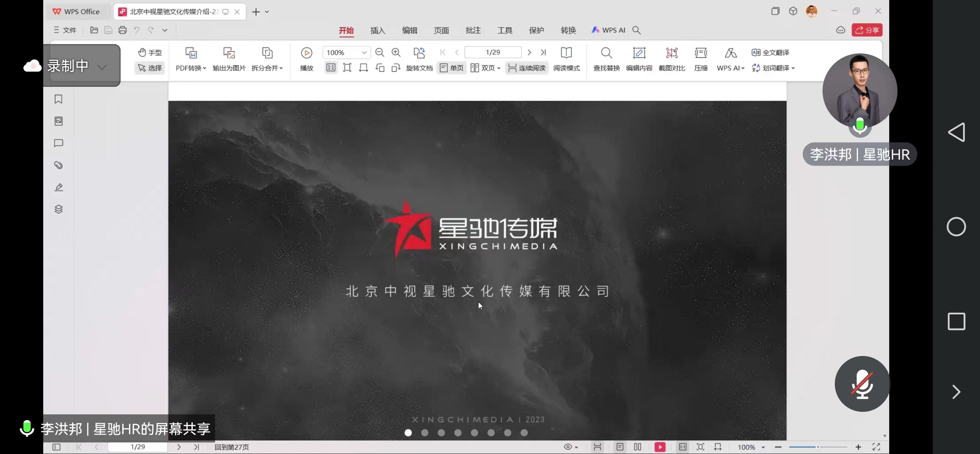Open the 100% zoom level combo box
The width and height of the screenshot is (980, 454).
pyautogui.click(x=347, y=53)
